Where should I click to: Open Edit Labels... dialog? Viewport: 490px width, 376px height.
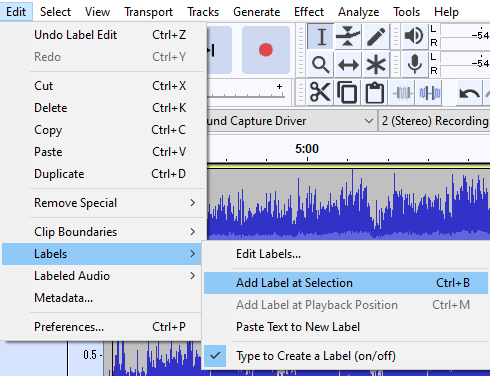pyautogui.click(x=346, y=254)
